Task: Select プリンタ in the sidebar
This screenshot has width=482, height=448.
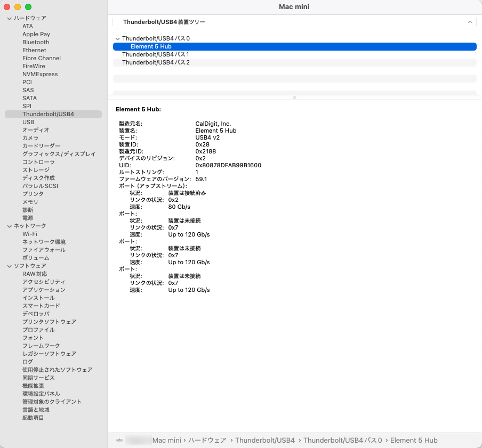Action: click(33, 194)
